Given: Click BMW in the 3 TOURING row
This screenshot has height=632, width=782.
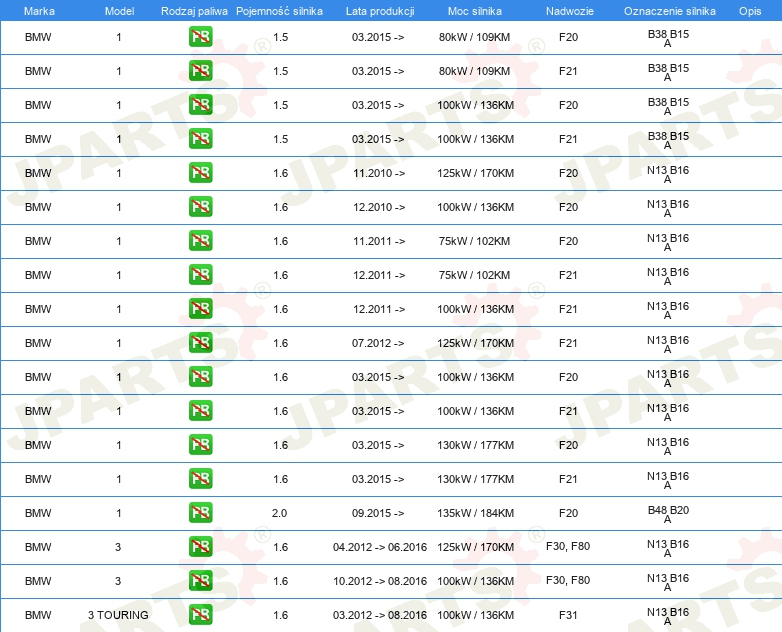Looking at the screenshot, I should point(38,615).
